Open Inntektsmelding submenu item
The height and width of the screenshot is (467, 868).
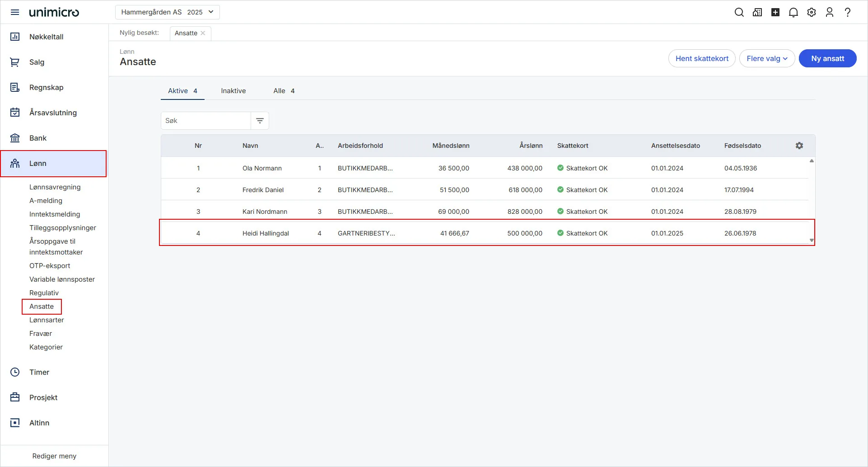(x=55, y=214)
